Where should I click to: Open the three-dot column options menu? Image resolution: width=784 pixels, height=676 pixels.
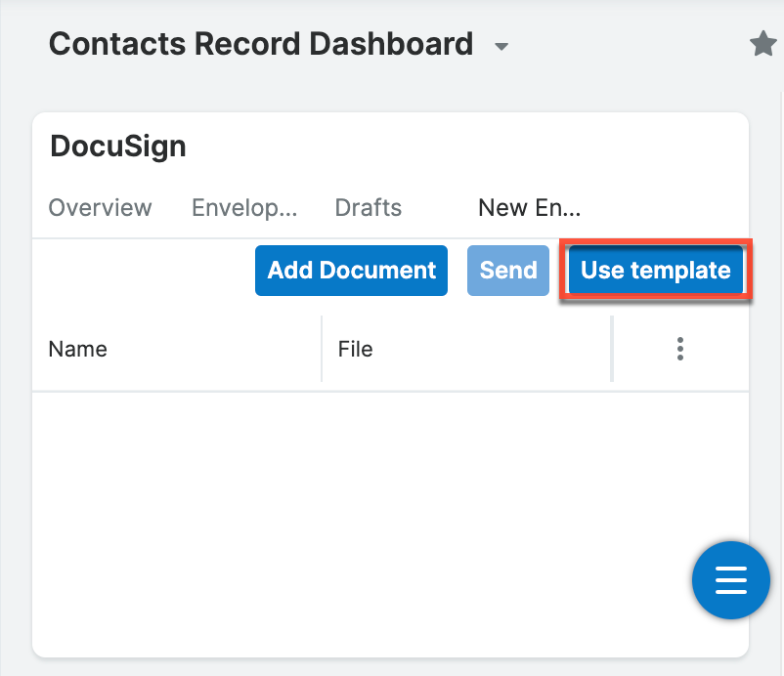pos(680,349)
